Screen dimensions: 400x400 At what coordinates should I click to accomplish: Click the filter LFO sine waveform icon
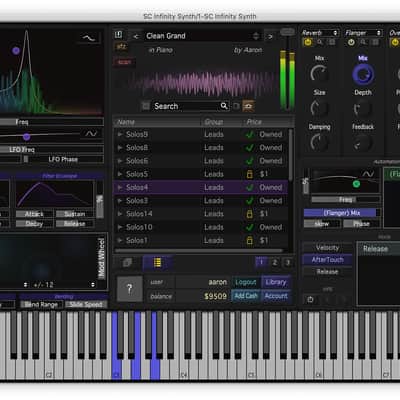pos(91,134)
